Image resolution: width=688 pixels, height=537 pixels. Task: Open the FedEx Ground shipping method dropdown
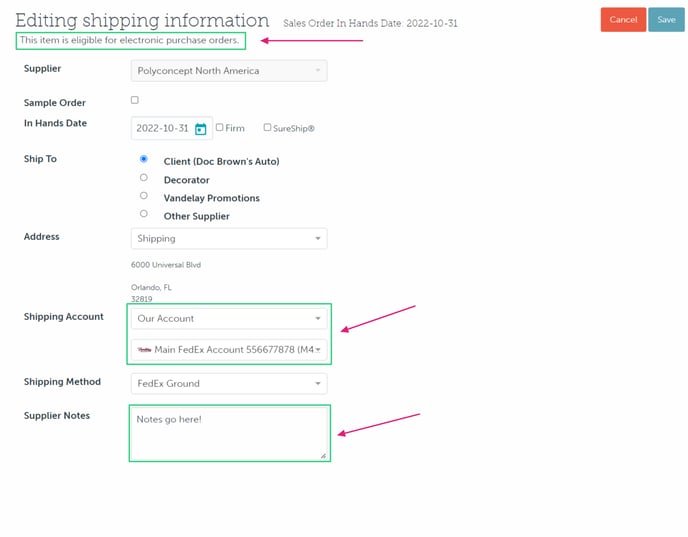pos(229,384)
